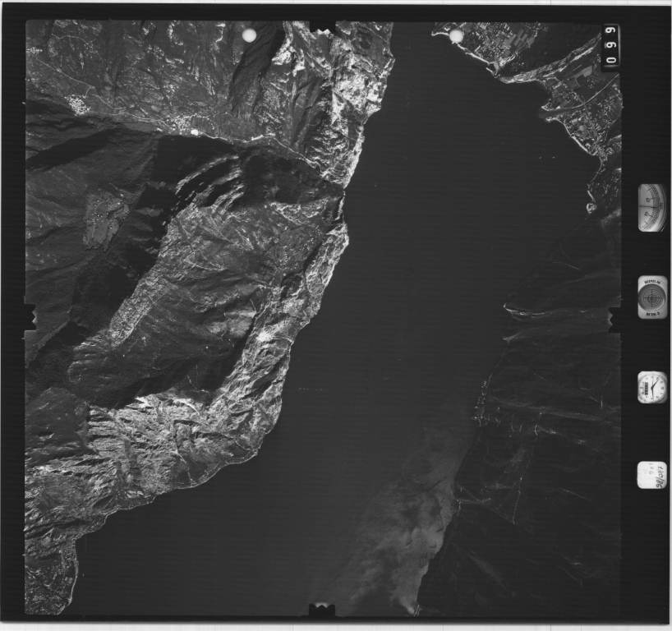The width and height of the screenshot is (672, 631).
Task: Click the bottom edge fiducial notch
Action: coord(321,609)
